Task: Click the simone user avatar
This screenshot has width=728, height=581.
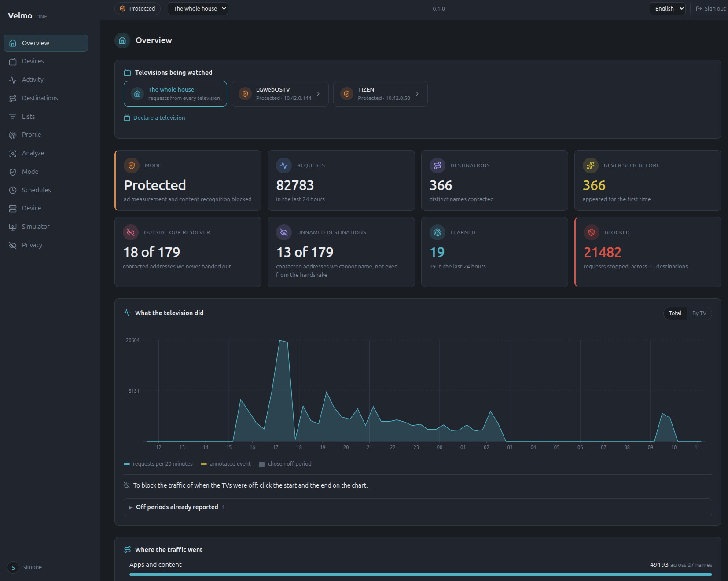Action: 13,567
